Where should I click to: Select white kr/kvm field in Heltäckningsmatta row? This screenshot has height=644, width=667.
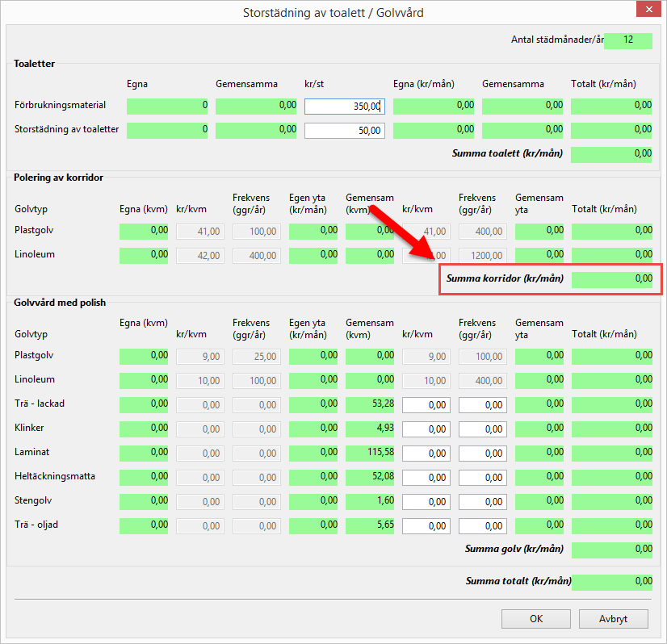pos(426,478)
